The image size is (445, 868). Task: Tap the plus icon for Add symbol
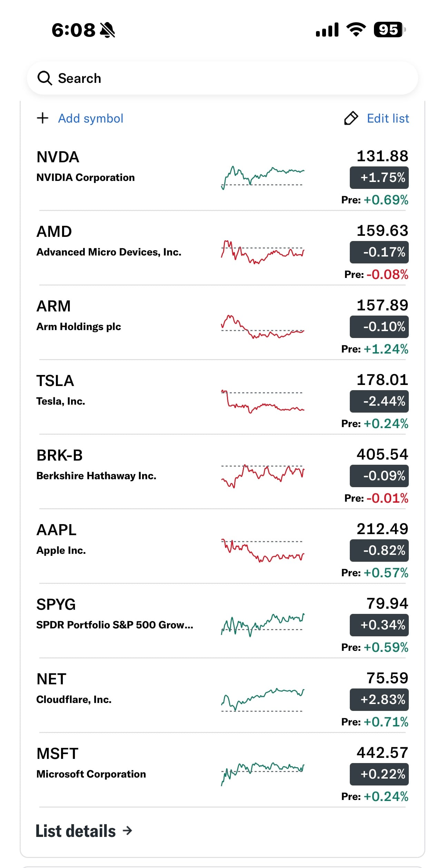(x=42, y=118)
